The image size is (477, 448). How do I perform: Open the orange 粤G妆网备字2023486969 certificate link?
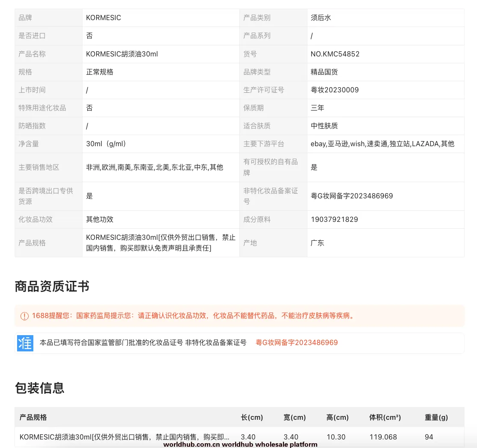(297, 343)
